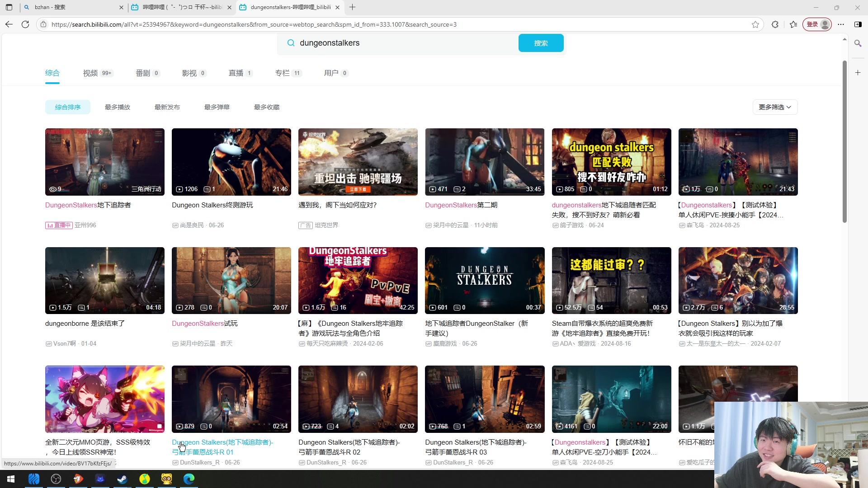Viewport: 868px width, 488px height.
Task: Open DungeonStalkers地下追踪者 live stream title
Action: [88, 205]
